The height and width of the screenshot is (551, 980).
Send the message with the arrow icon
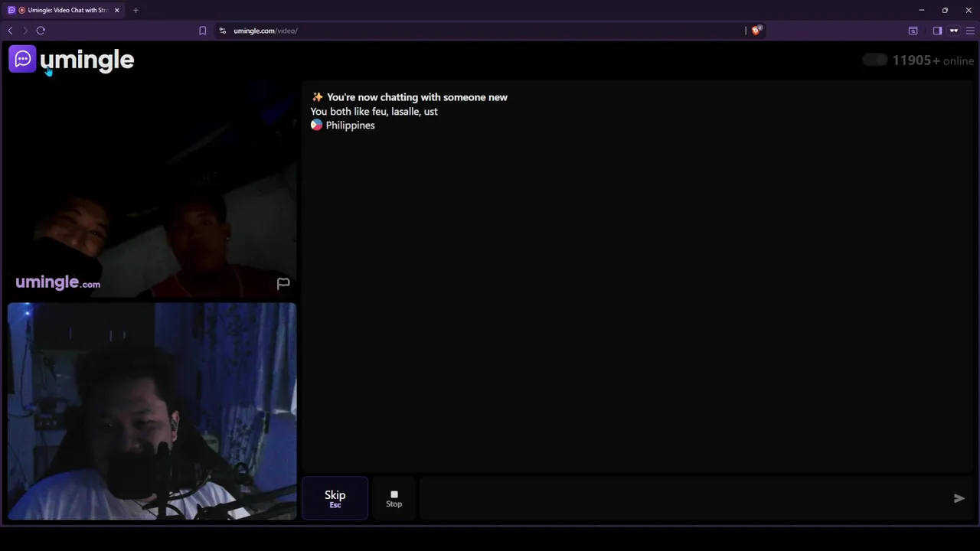pos(959,498)
